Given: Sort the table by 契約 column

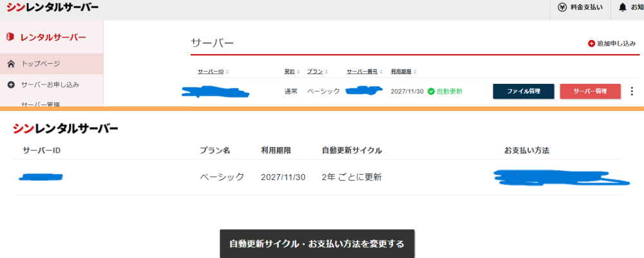Looking at the screenshot, I should 292,72.
